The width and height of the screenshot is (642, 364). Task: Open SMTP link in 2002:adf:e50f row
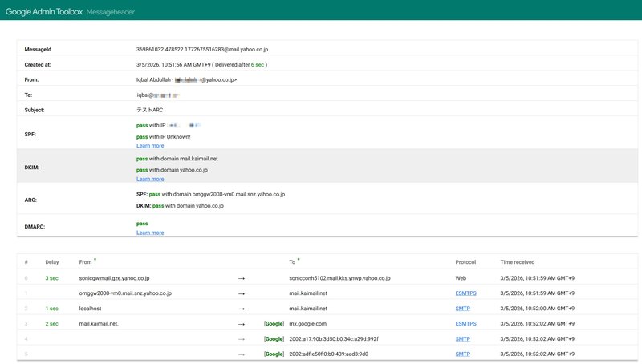(463, 354)
